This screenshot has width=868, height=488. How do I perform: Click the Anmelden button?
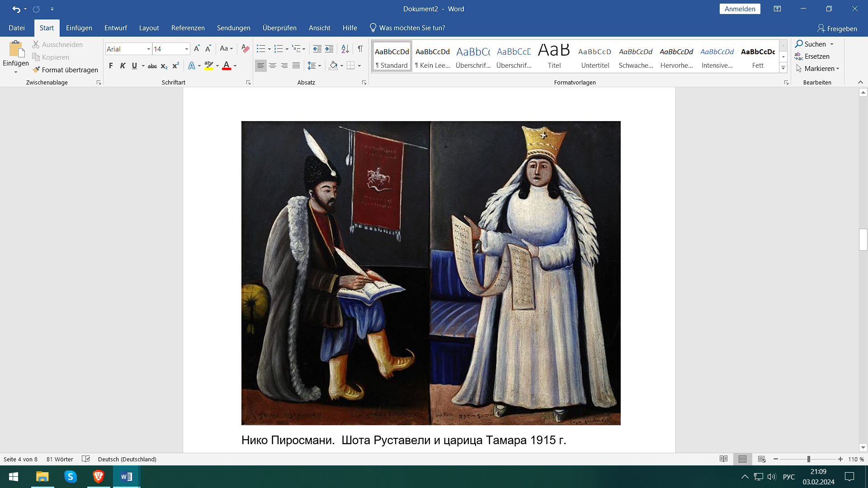(740, 9)
